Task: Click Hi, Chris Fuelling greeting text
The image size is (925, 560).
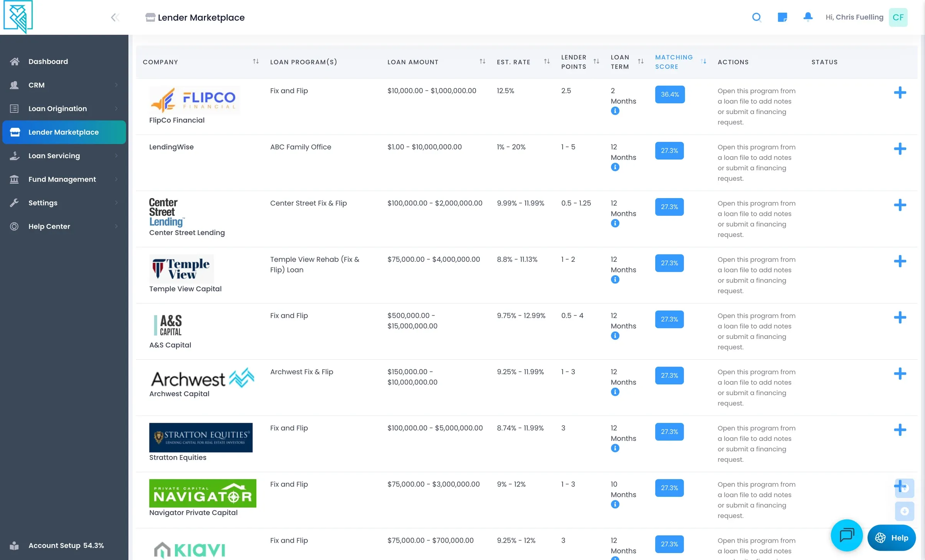Action: 854,17
